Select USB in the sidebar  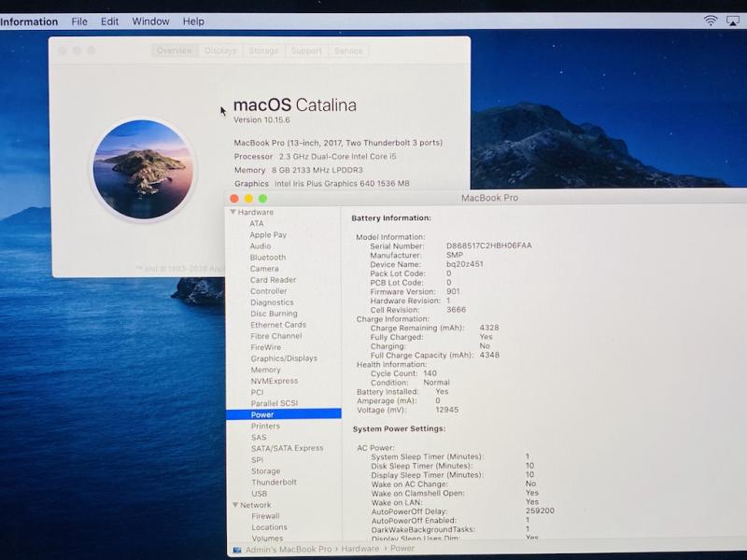click(260, 494)
